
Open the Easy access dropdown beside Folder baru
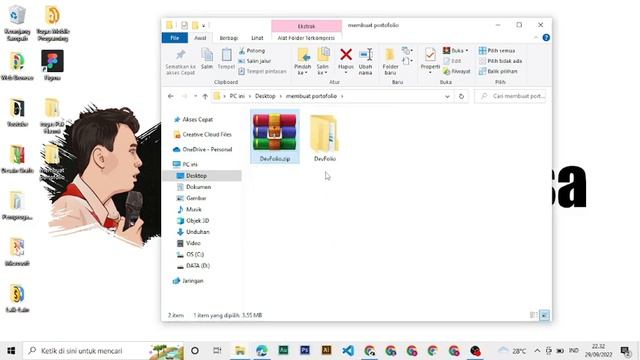tap(407, 61)
